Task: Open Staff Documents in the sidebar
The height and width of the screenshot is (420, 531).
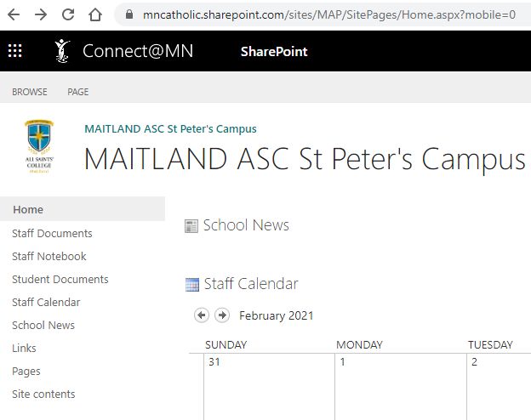Action: (x=52, y=233)
